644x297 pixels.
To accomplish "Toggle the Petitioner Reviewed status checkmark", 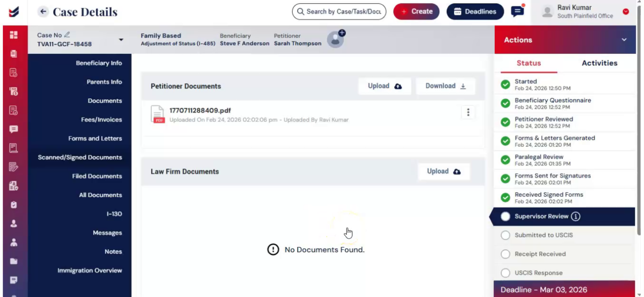I will tap(505, 122).
